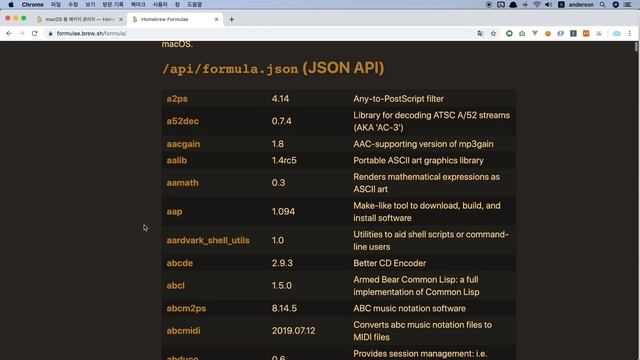Click 'Any-to-PostScript filter' description
The image size is (640, 360).
tap(398, 99)
